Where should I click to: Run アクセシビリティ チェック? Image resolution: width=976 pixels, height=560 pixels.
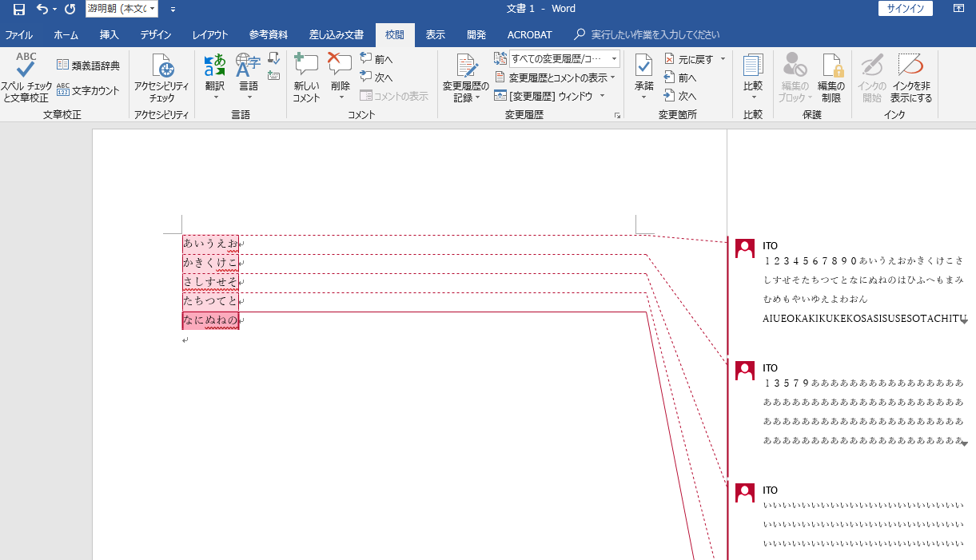[161, 77]
